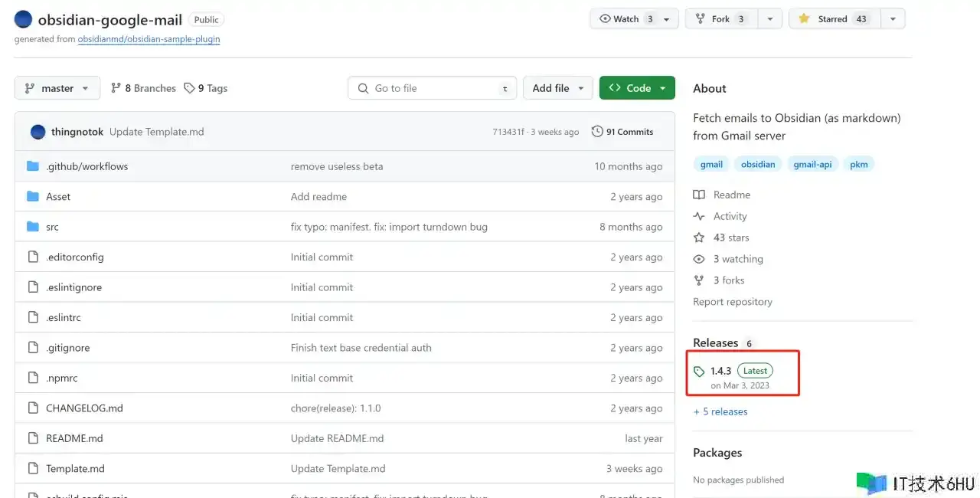This screenshot has height=498, width=980.
Task: Click the Go to file search field
Action: [x=433, y=88]
